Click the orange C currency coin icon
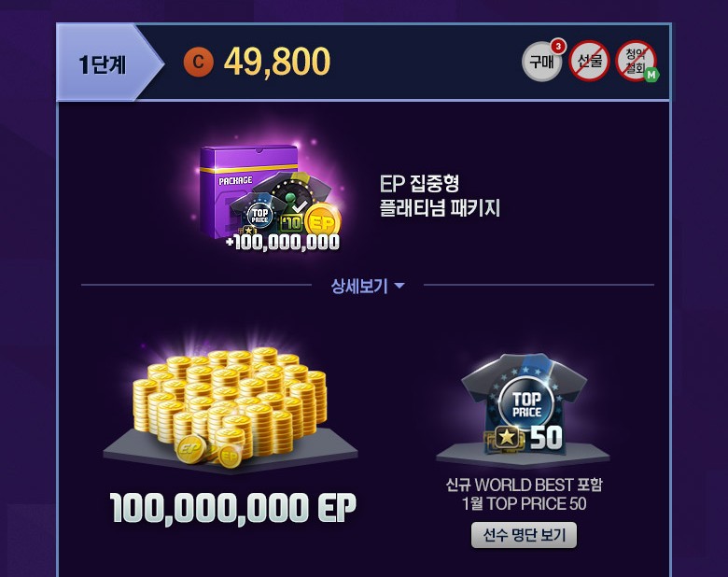The image size is (728, 577). [198, 62]
